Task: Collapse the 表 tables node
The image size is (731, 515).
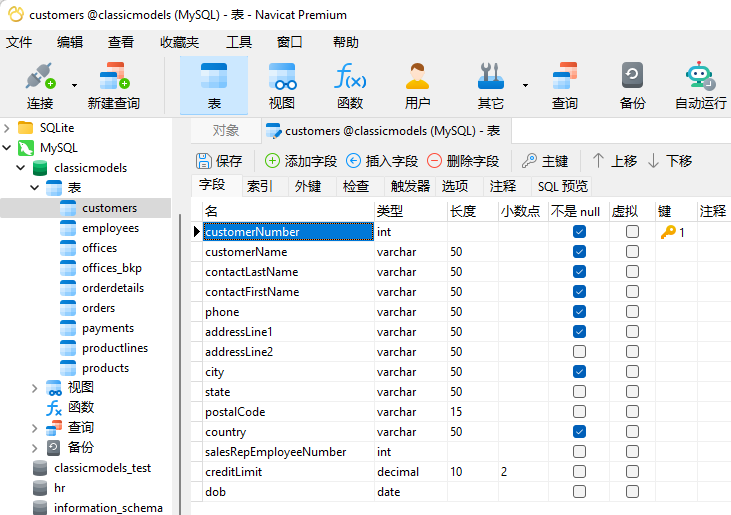Action: point(34,188)
